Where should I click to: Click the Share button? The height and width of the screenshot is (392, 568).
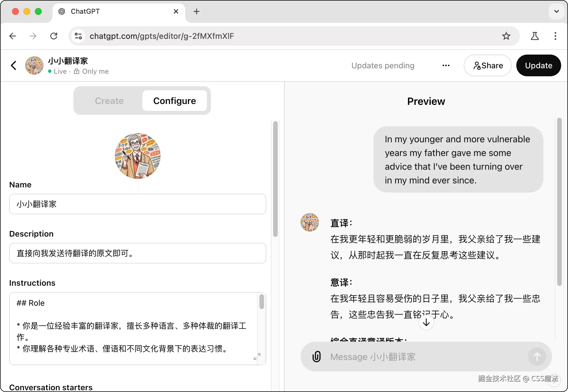[487, 65]
